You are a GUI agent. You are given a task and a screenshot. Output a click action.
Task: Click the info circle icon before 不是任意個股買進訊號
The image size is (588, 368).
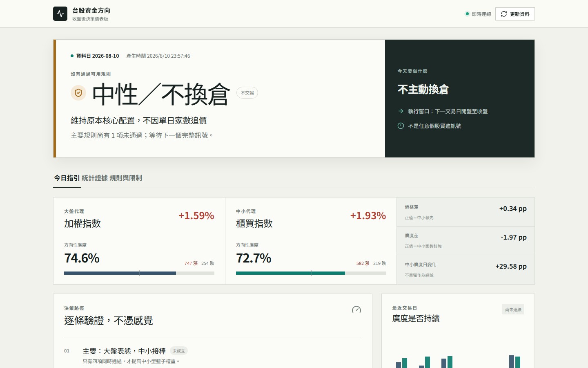[x=401, y=126]
